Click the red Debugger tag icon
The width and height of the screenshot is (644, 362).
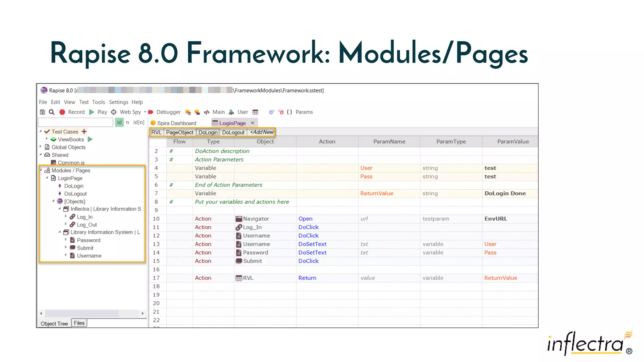(x=151, y=112)
